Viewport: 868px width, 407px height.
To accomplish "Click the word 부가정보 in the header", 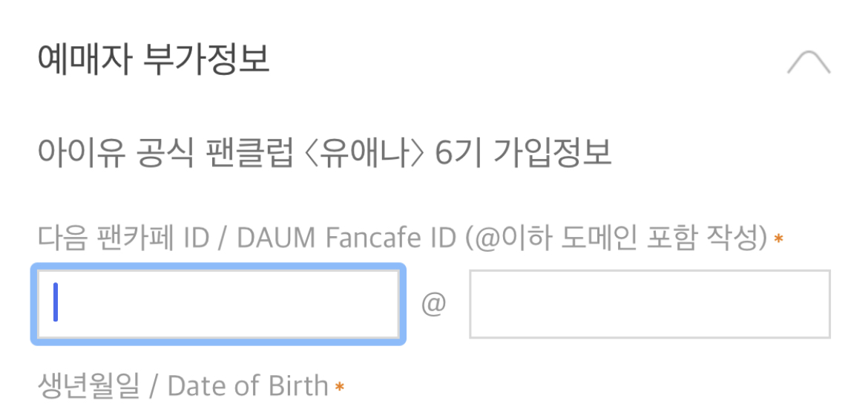I will pyautogui.click(x=206, y=61).
